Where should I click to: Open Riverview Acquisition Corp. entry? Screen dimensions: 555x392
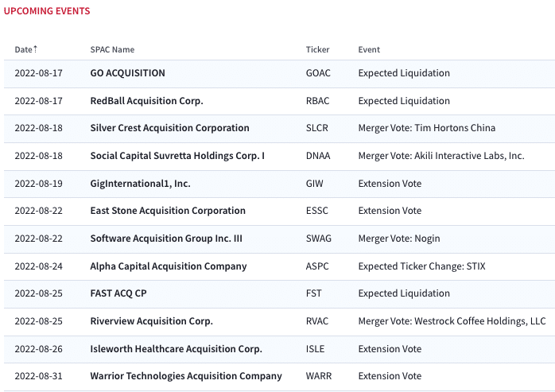(152, 321)
